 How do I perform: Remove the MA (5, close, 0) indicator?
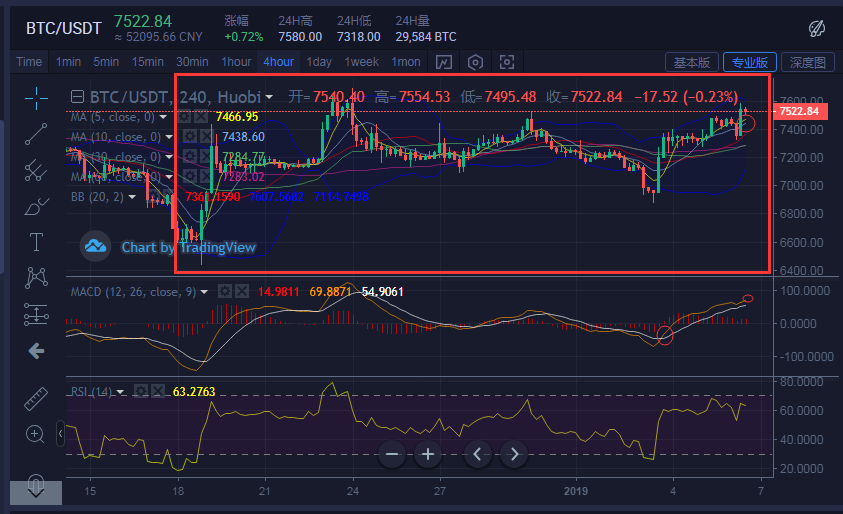tap(201, 117)
